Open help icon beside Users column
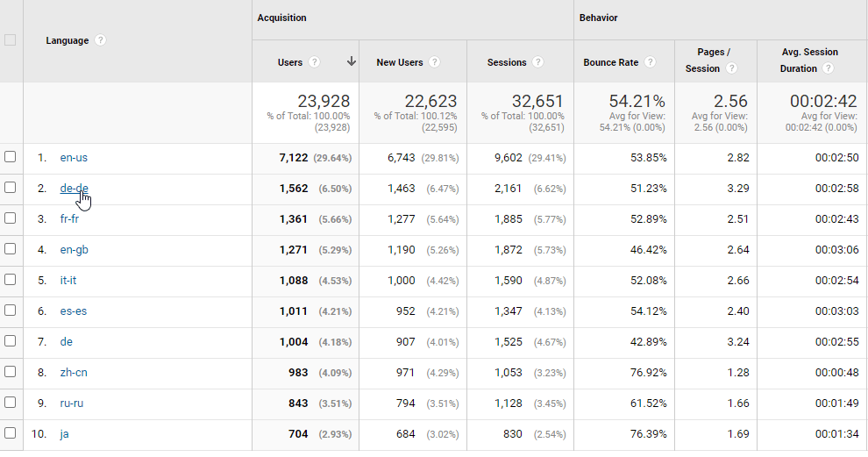Viewport: 868px width, 457px height. click(315, 62)
